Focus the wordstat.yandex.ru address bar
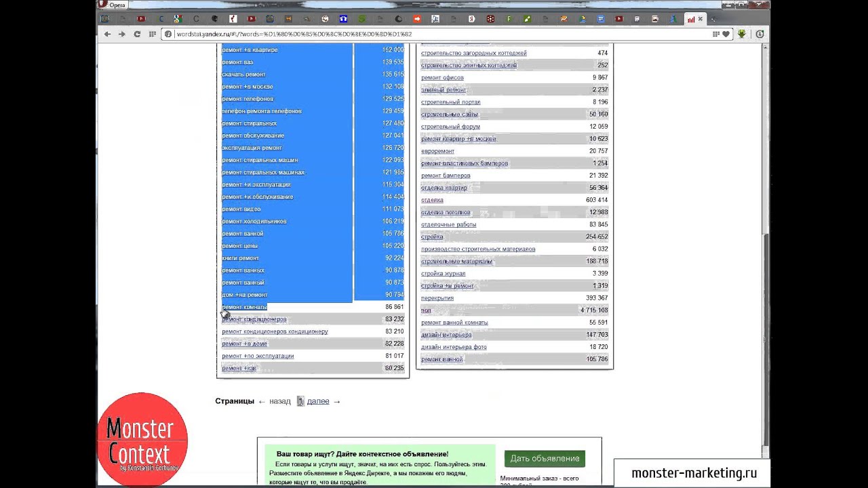 click(434, 34)
